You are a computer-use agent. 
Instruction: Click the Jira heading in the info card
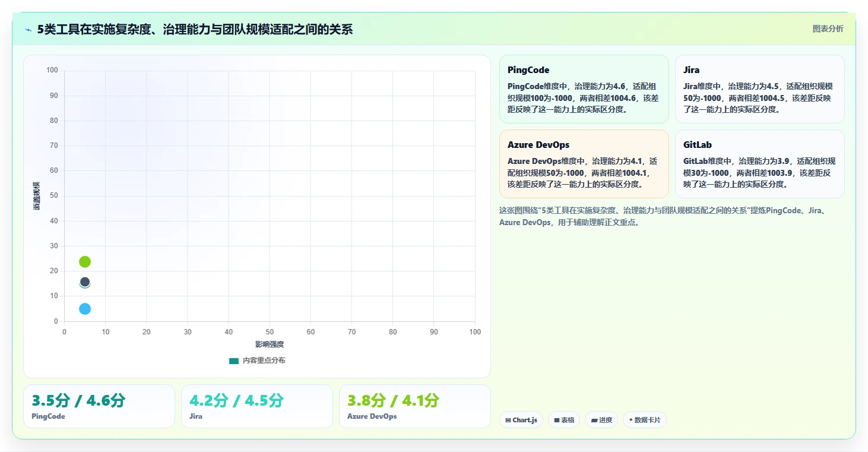691,70
